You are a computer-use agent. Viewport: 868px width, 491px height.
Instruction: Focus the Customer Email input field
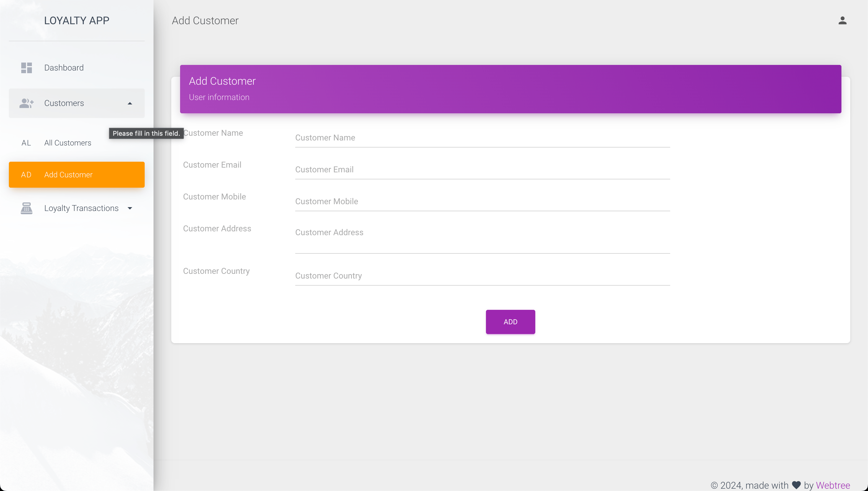(x=482, y=170)
